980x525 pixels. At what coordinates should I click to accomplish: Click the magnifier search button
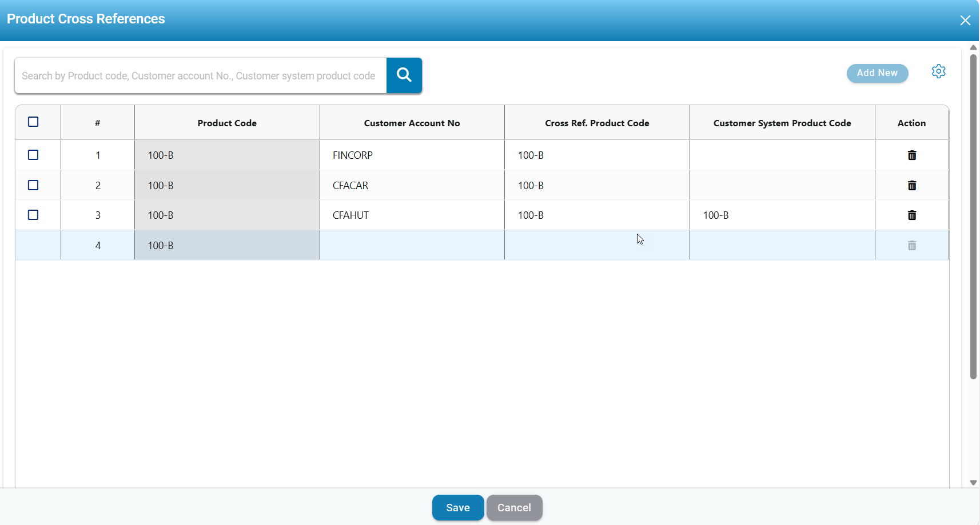point(404,75)
